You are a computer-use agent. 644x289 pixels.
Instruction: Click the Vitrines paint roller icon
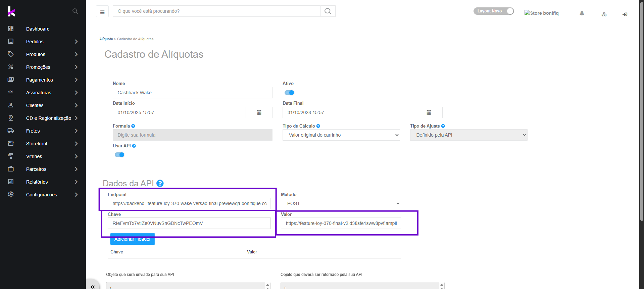[11, 156]
